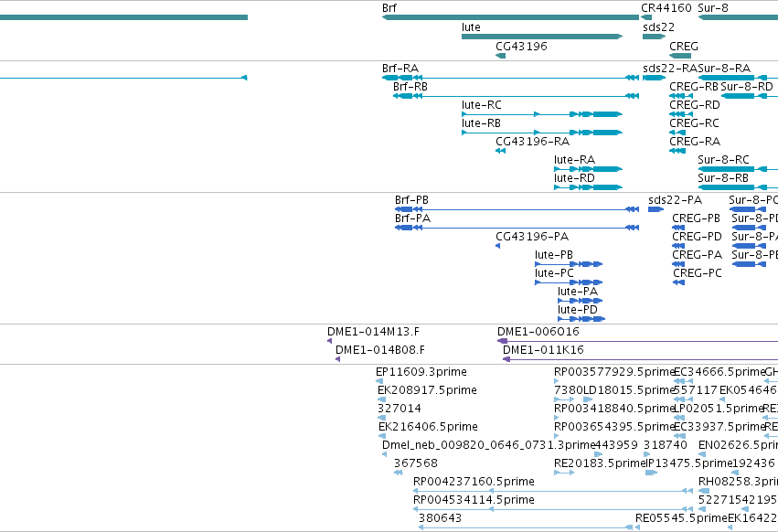Select the RP003418840.5prime EST label
The width and height of the screenshot is (778, 532).
614,409
